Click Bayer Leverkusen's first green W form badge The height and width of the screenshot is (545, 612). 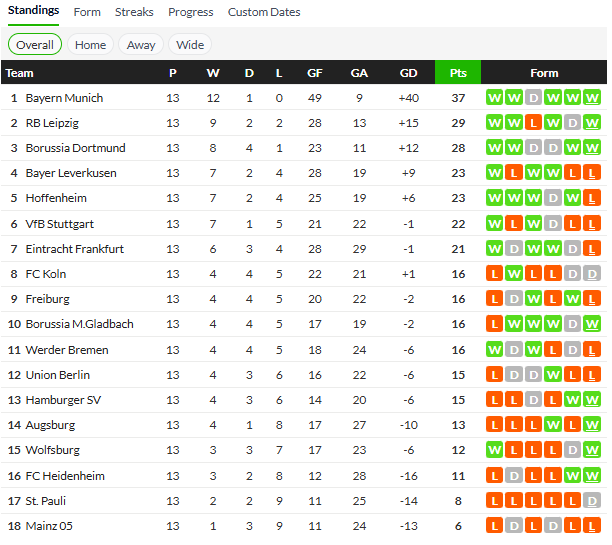[x=494, y=173]
